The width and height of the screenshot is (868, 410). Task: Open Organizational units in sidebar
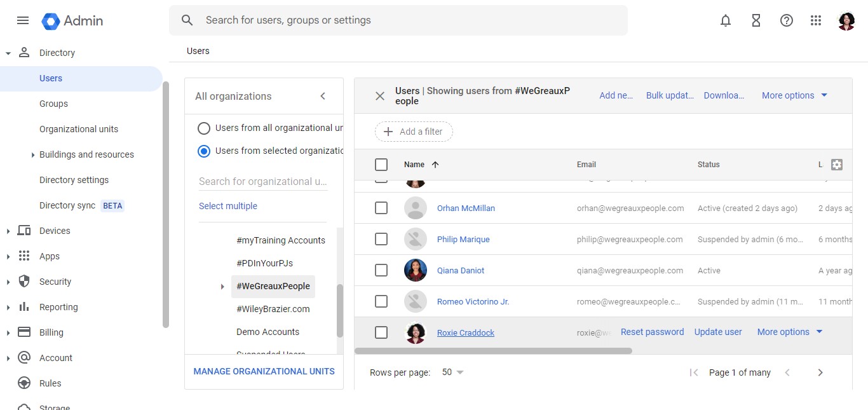[x=79, y=129]
